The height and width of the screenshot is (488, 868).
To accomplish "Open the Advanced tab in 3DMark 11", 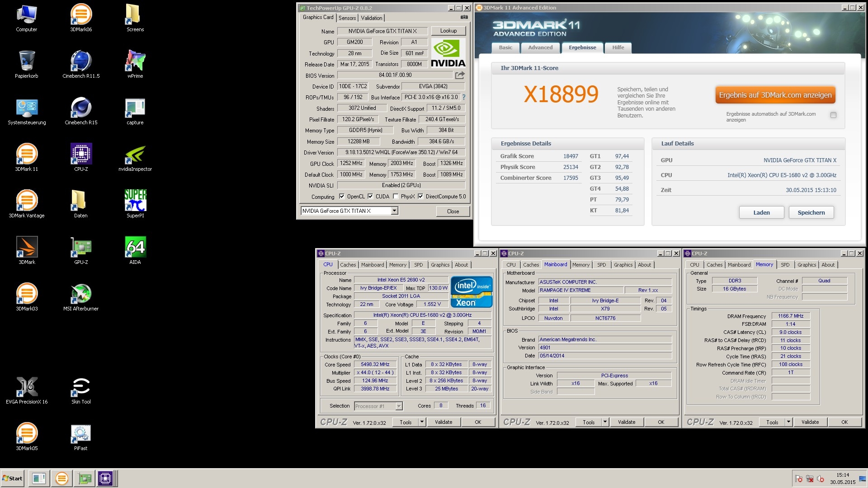I will (x=540, y=47).
